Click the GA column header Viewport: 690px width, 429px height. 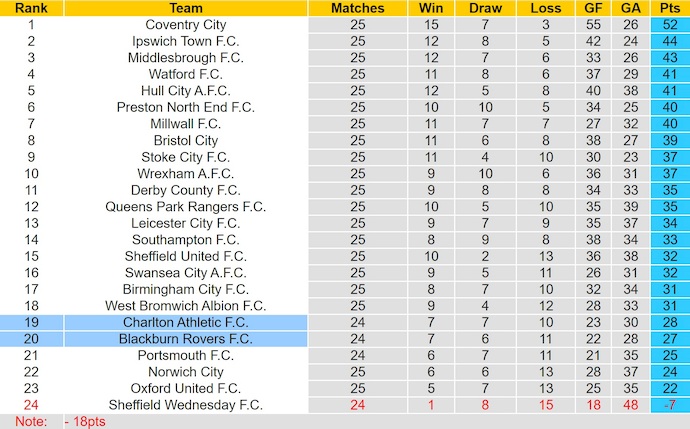[x=630, y=8]
